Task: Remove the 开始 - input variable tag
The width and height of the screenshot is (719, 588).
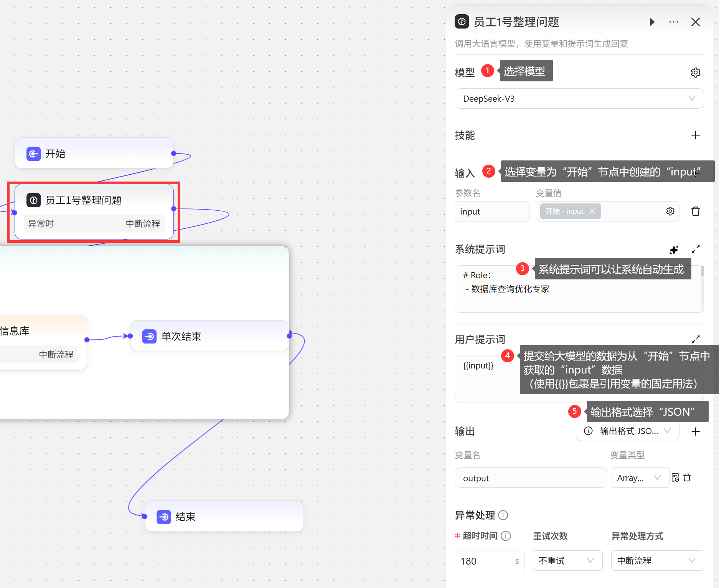Action: [592, 211]
